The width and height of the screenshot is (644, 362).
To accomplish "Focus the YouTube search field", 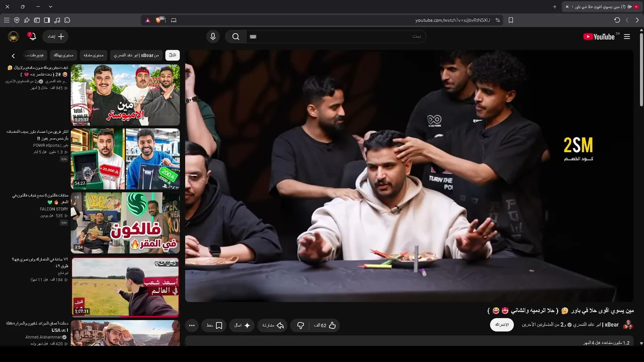I will 336,37.
